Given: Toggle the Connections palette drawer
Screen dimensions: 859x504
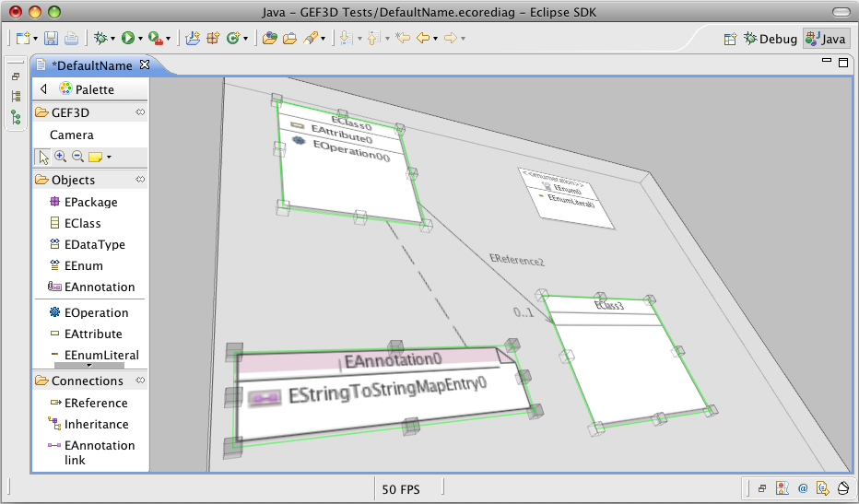Looking at the screenshot, I should tap(89, 381).
